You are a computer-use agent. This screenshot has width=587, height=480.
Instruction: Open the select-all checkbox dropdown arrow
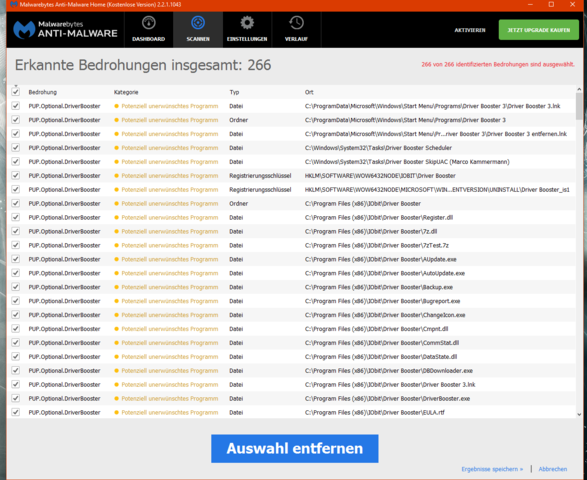(16, 86)
